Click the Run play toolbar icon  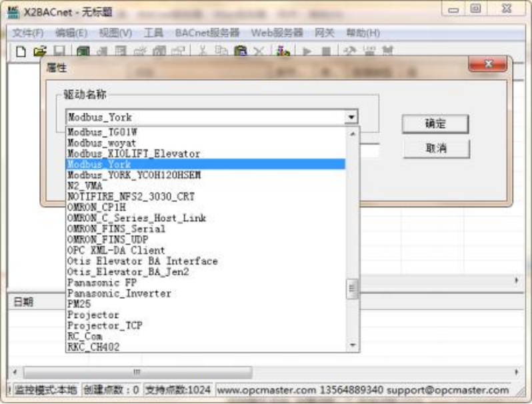pos(307,51)
